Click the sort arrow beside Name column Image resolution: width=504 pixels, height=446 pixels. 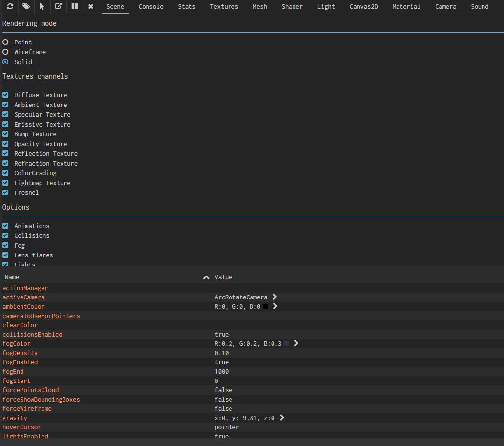coord(206,277)
